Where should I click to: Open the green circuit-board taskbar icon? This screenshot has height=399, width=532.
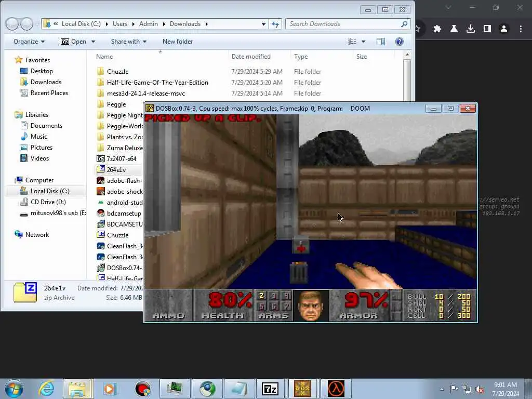[x=175, y=389]
